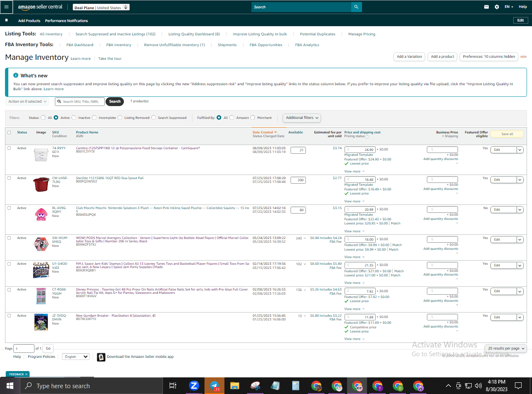Open the Take the tour link
Viewport: 532px width, 394px height.
[110, 59]
